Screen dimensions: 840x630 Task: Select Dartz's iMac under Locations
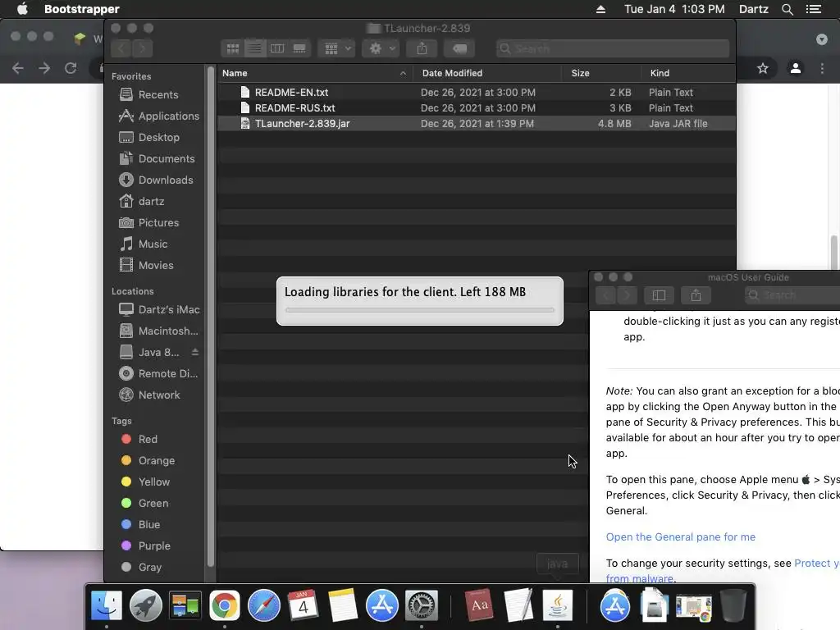159,309
